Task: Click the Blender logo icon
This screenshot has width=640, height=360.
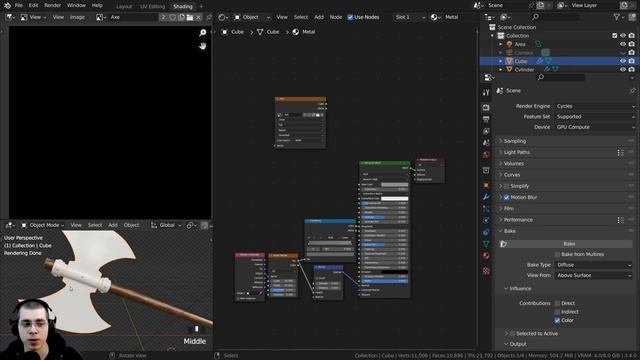Action: pos(7,5)
